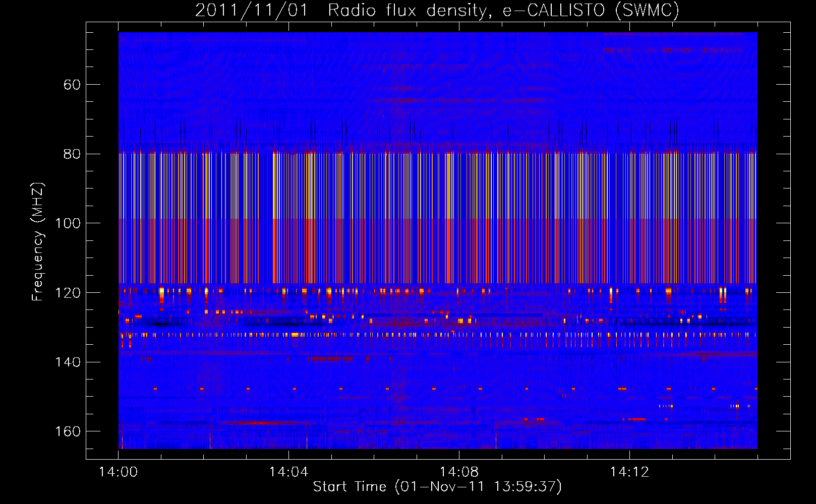
Task: Select the 'Frequency (MHZ)' y-axis label
Action: (x=38, y=241)
